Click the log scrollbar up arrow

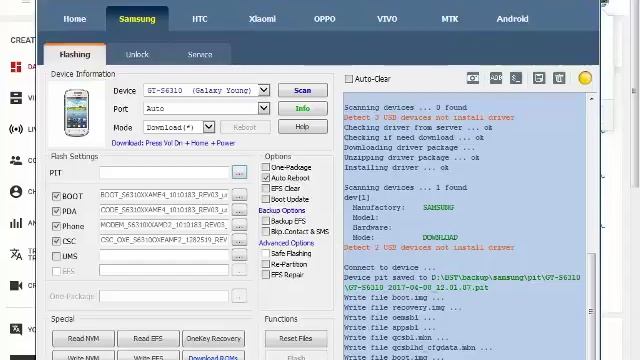click(591, 99)
